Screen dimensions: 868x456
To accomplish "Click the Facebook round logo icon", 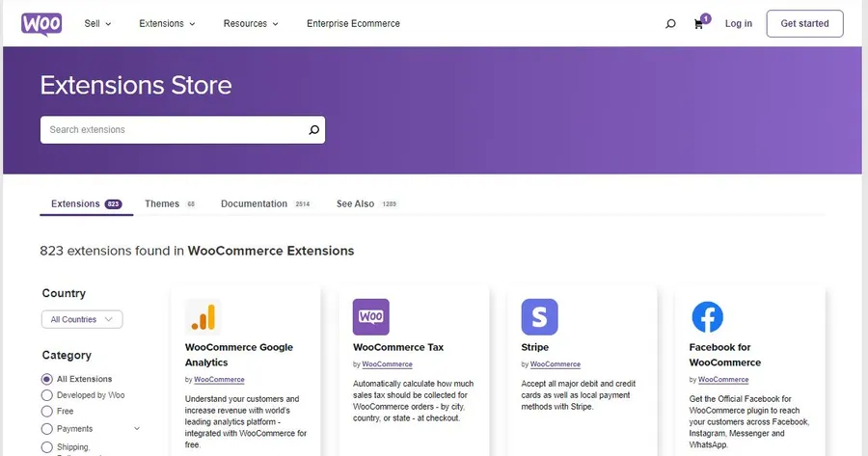I will click(708, 317).
